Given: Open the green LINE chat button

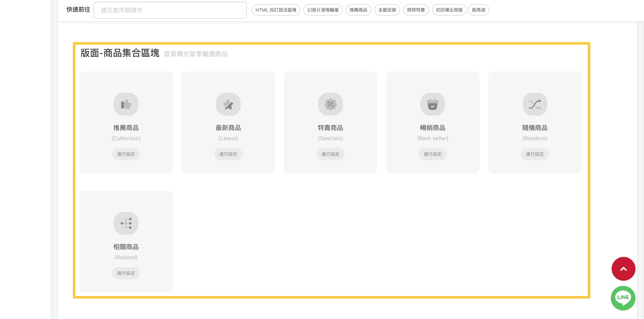Looking at the screenshot, I should pos(623,298).
